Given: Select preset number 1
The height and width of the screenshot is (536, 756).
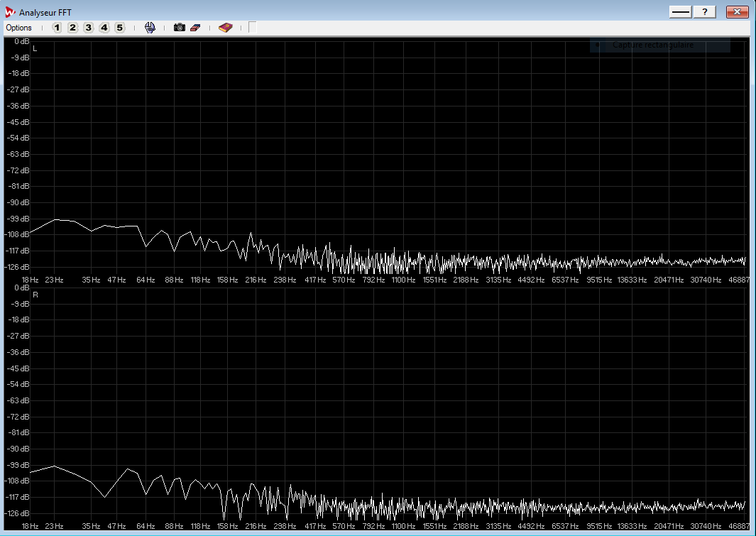Looking at the screenshot, I should click(x=57, y=28).
